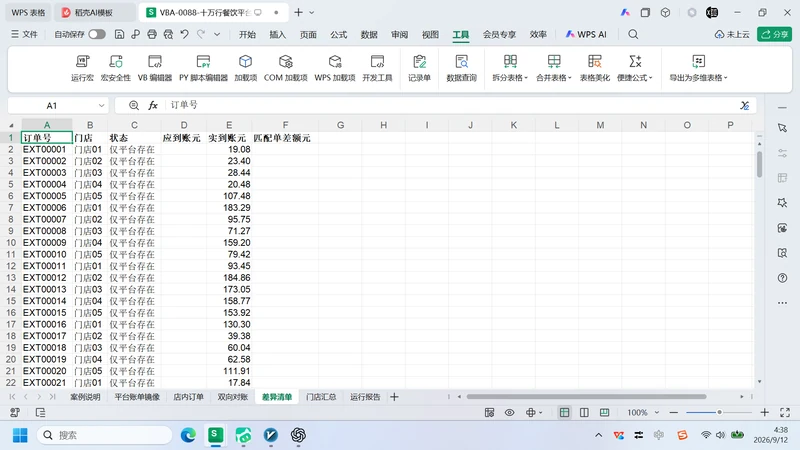Screen dimensions: 800x450
Task: Select the 运行报告 sheet tab
Action: click(365, 396)
